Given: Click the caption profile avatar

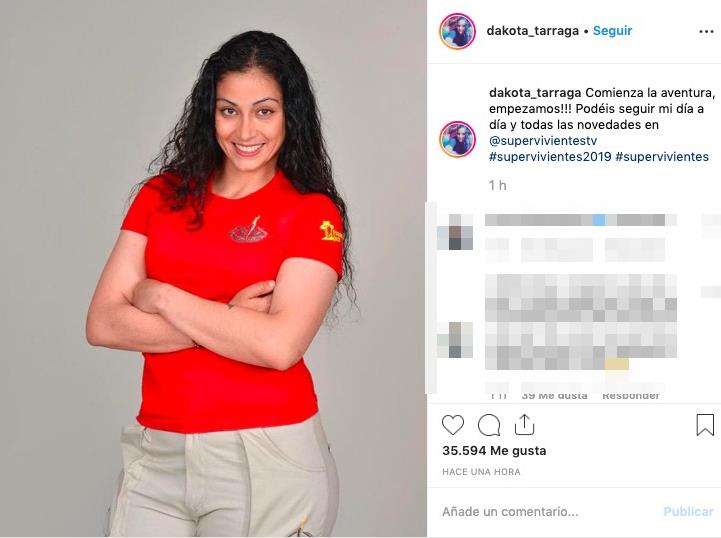Looking at the screenshot, I should point(457,139).
